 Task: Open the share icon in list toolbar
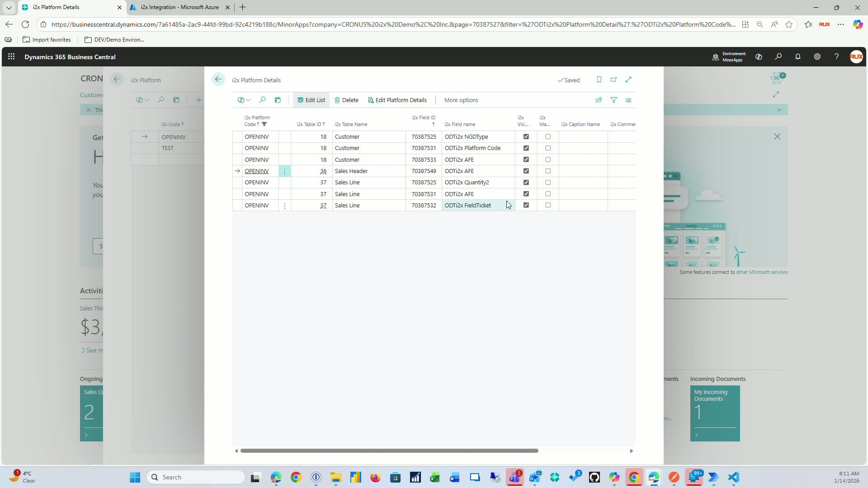tap(599, 100)
